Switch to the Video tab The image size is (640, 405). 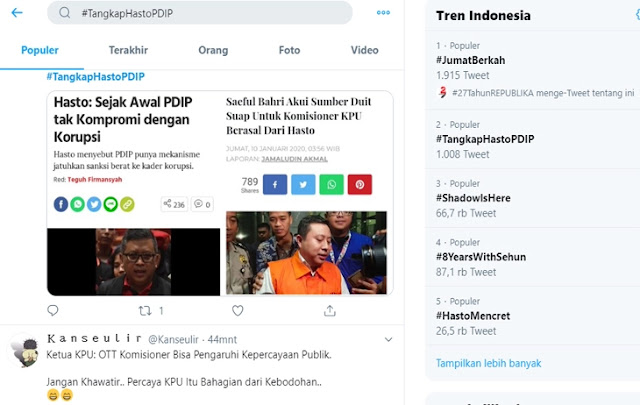click(364, 50)
